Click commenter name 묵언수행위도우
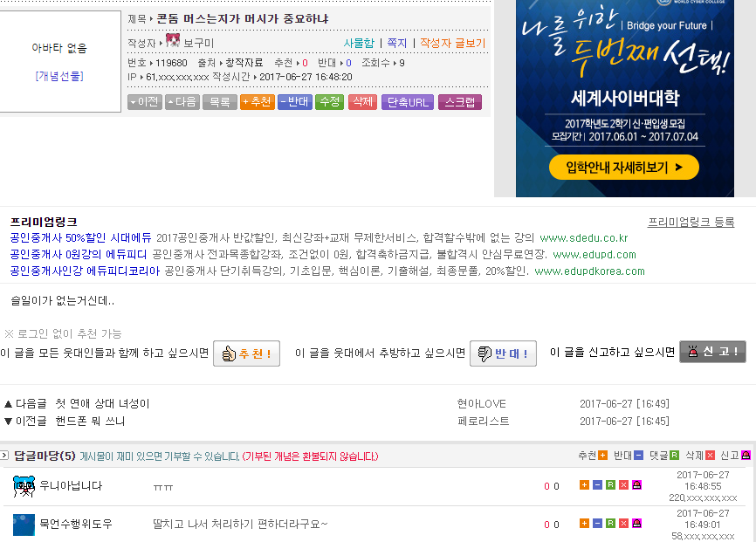756x542 pixels. click(76, 524)
